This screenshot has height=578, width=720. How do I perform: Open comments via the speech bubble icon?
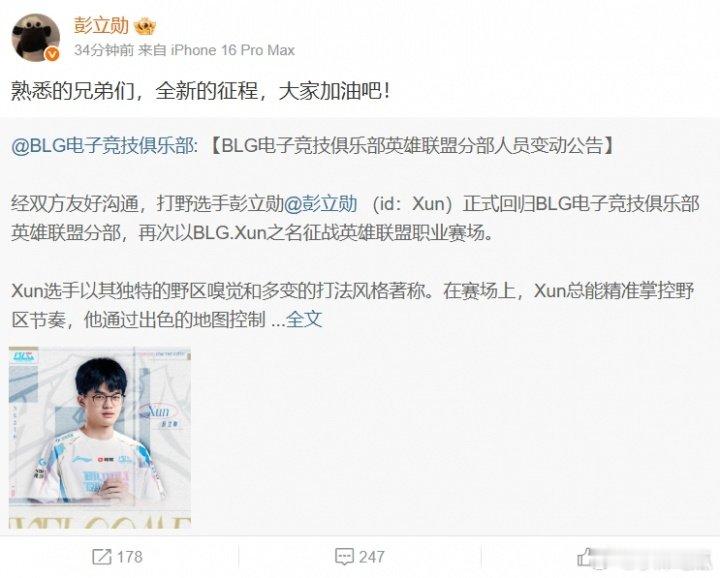344,557
